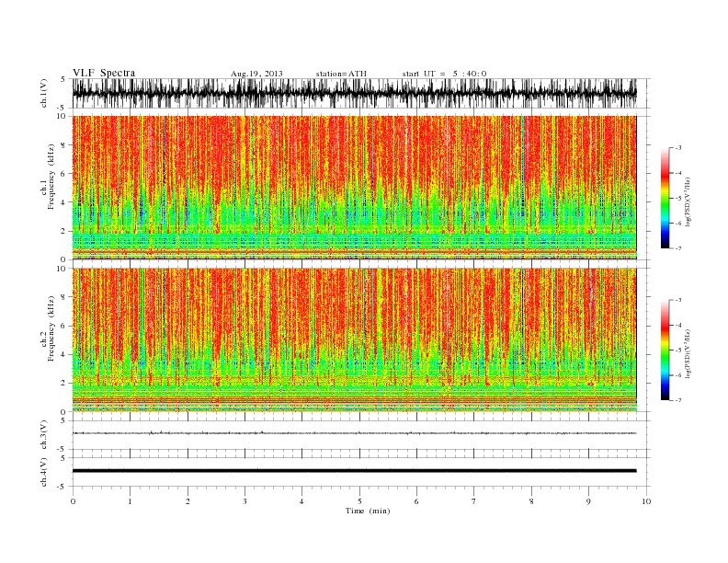Click the ch.1 waveform trace panel
The height and width of the screenshot is (563, 728).
coord(354,93)
